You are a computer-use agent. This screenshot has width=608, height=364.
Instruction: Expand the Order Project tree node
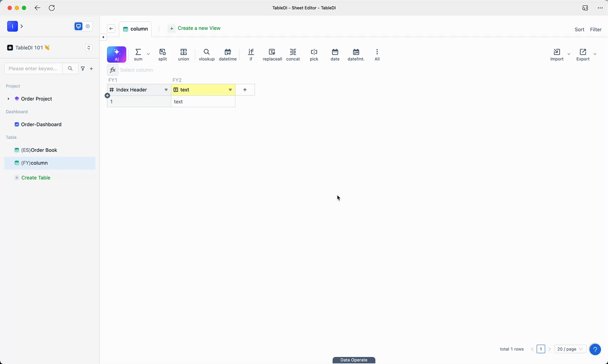coord(9,99)
